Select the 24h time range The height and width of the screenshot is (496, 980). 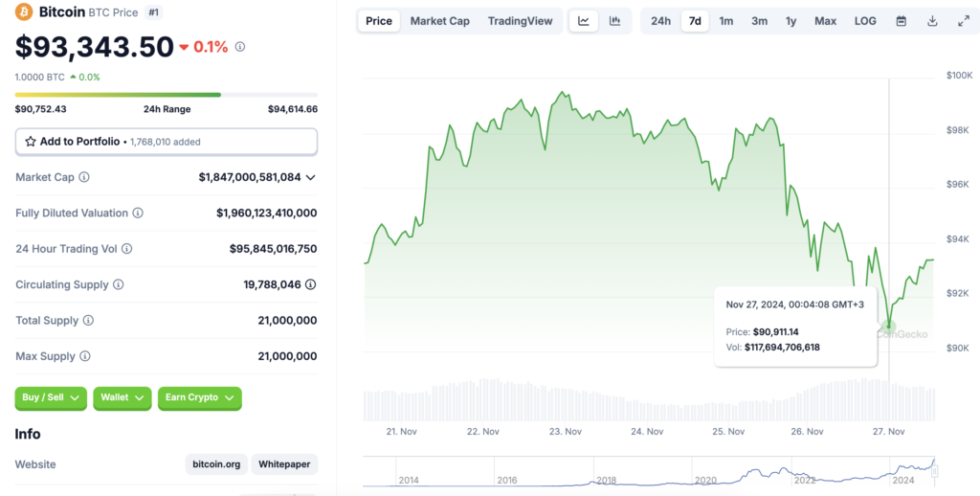(660, 21)
